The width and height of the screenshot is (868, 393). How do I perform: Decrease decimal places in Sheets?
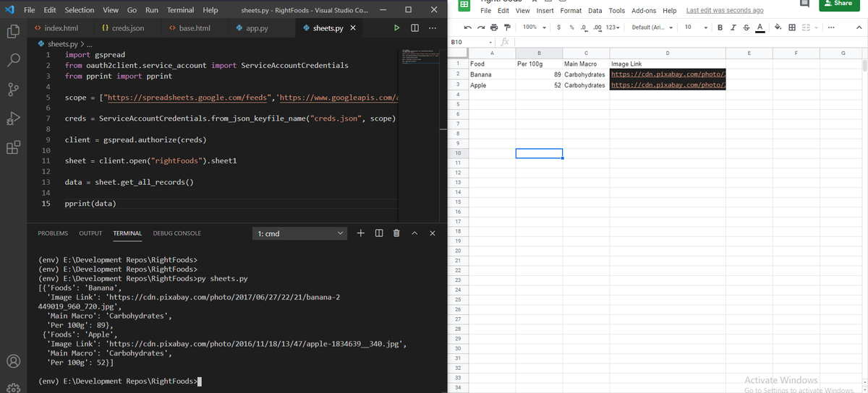pyautogui.click(x=584, y=27)
